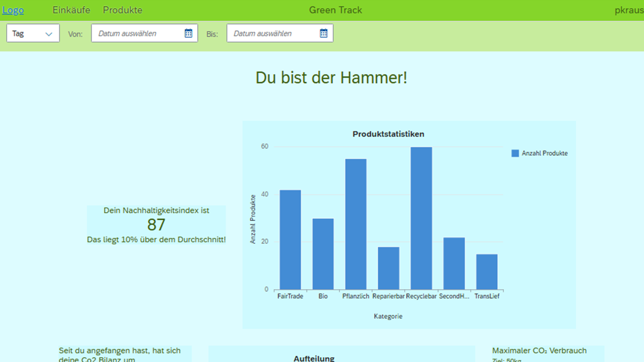Click the Tag dropdown chevron arrow

pos(49,34)
